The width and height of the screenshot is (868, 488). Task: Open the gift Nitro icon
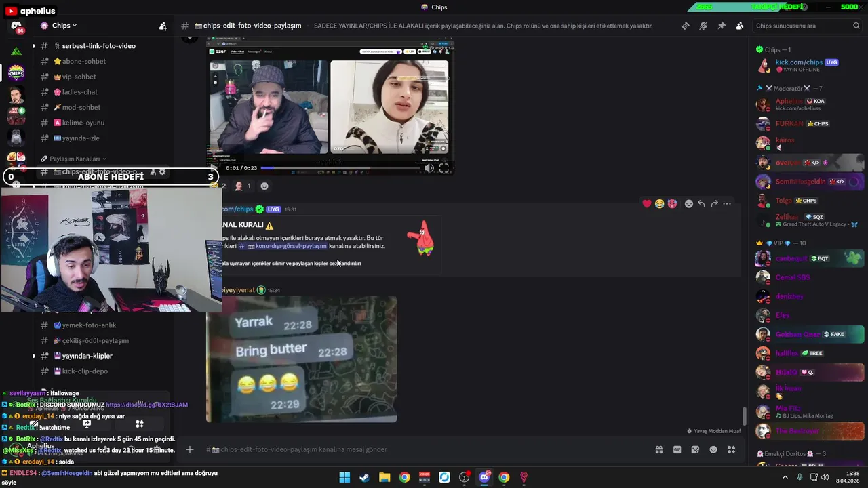click(x=658, y=449)
